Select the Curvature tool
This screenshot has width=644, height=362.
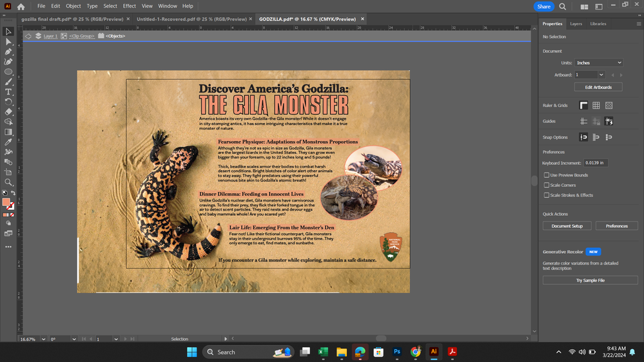coord(8,62)
